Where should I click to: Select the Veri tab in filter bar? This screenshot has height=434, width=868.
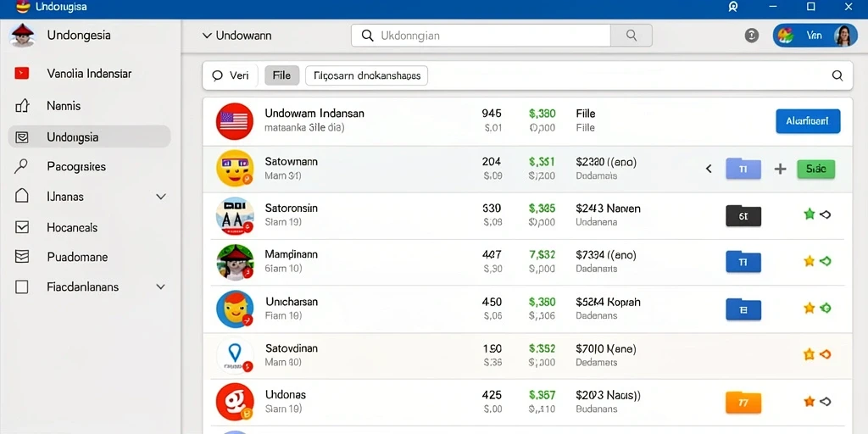tap(231, 75)
